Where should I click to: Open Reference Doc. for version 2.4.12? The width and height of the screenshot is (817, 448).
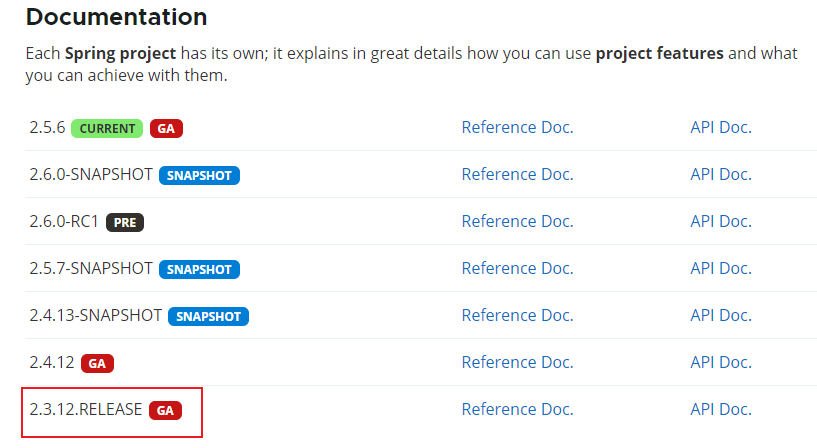coord(517,362)
